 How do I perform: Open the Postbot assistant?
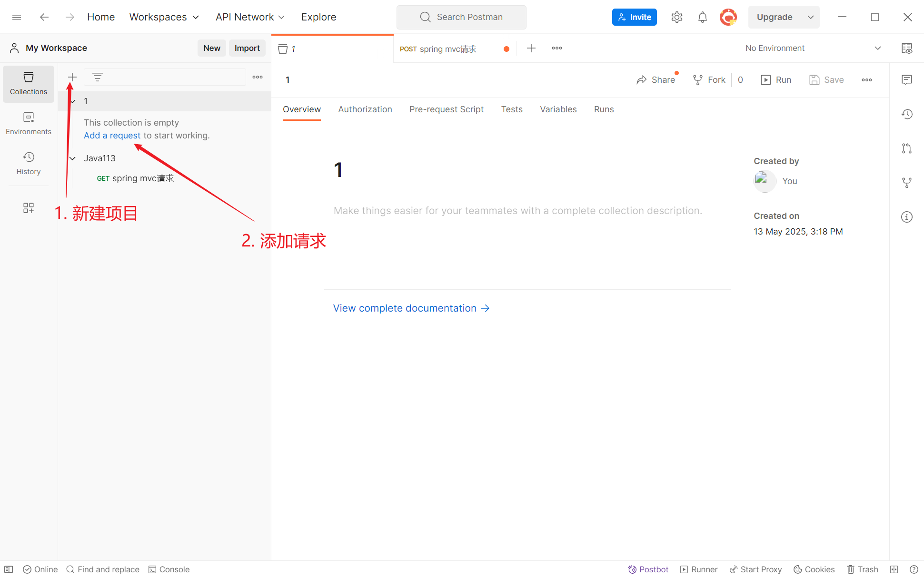click(648, 569)
